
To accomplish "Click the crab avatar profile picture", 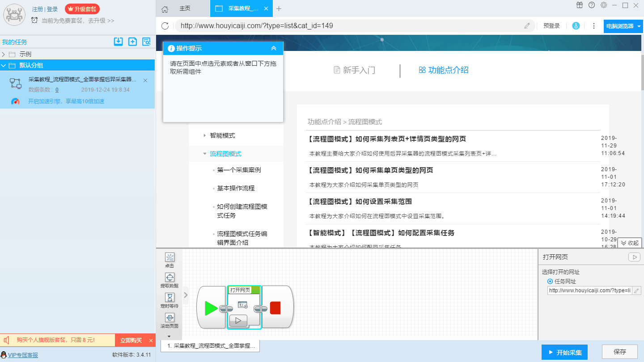I will 15,15.
